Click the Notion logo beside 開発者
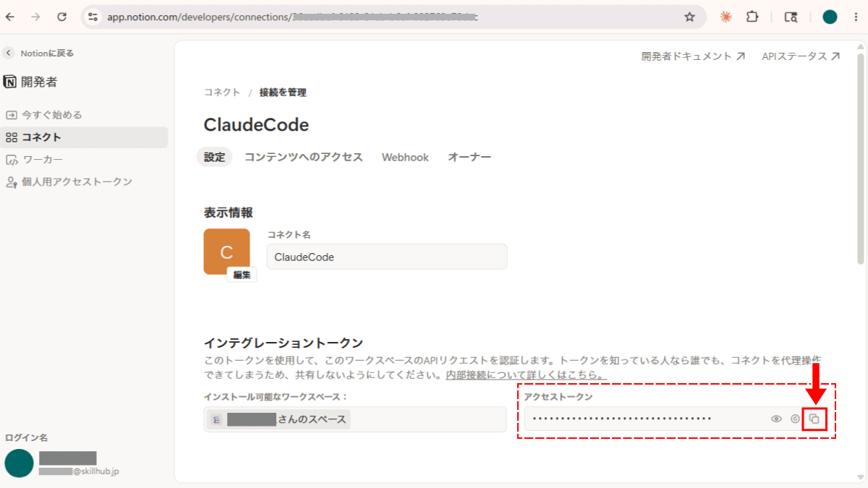 click(x=10, y=82)
